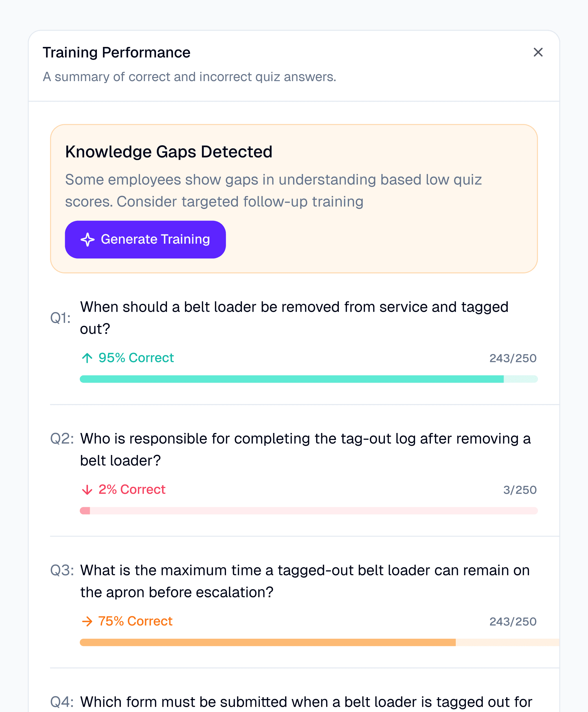The image size is (588, 712).
Task: Click the sparkle icon on Generate Training
Action: click(87, 239)
